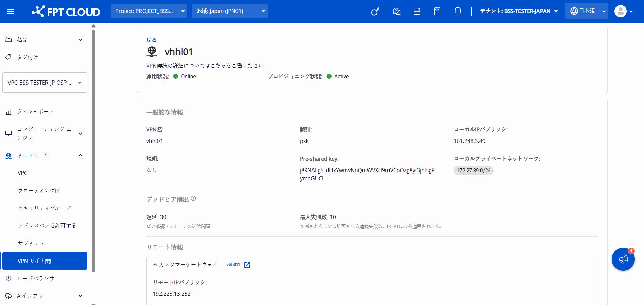Open the hamburger main menu
This screenshot has height=305, width=644.
(x=11, y=12)
